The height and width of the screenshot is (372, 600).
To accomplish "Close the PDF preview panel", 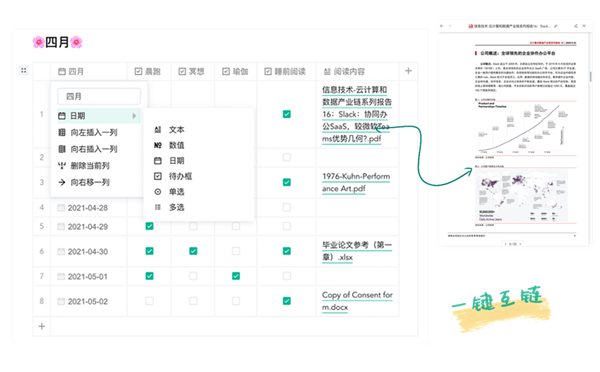I will pyautogui.click(x=584, y=26).
